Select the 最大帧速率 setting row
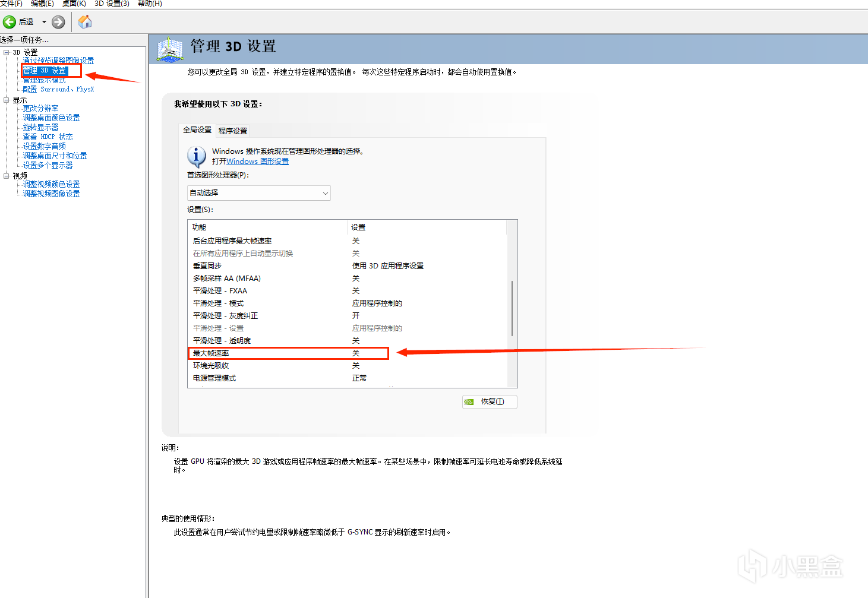Viewport: 868px width, 598px height. [348, 353]
